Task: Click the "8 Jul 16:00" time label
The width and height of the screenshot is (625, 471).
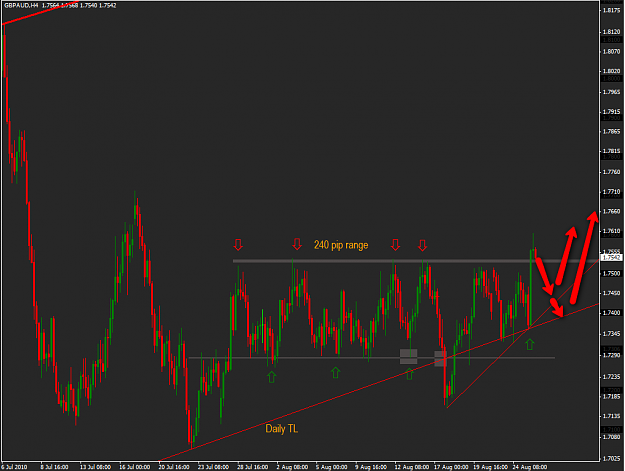Action: pyautogui.click(x=54, y=467)
